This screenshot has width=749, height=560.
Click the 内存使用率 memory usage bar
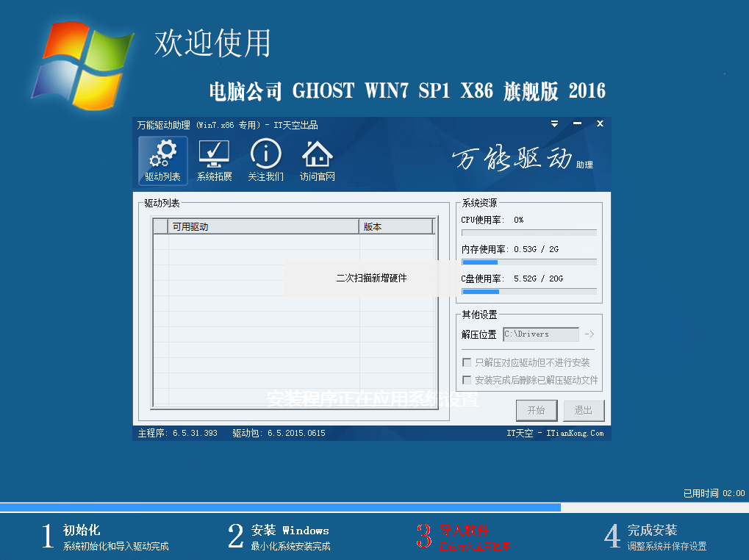(x=529, y=262)
